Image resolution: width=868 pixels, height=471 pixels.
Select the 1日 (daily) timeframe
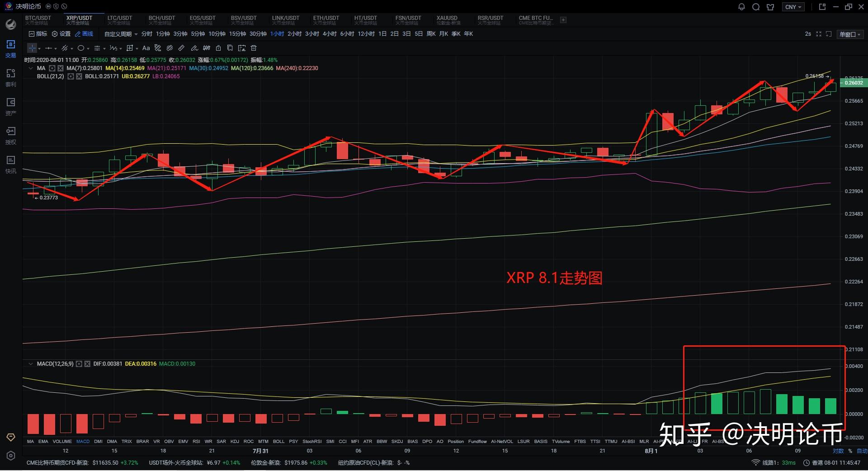(382, 33)
